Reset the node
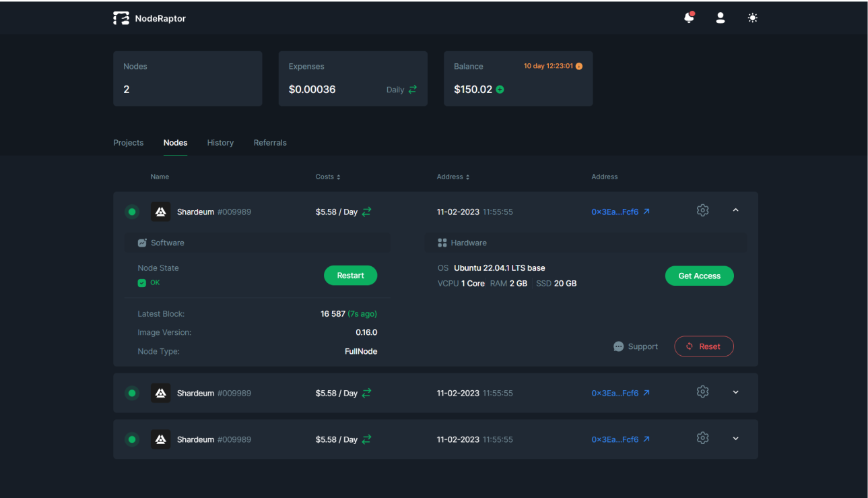 [x=704, y=346]
